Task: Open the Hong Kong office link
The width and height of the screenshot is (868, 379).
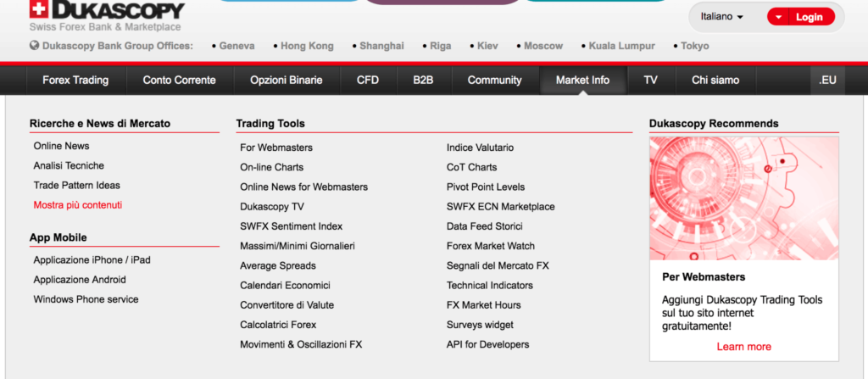Action: (x=307, y=46)
